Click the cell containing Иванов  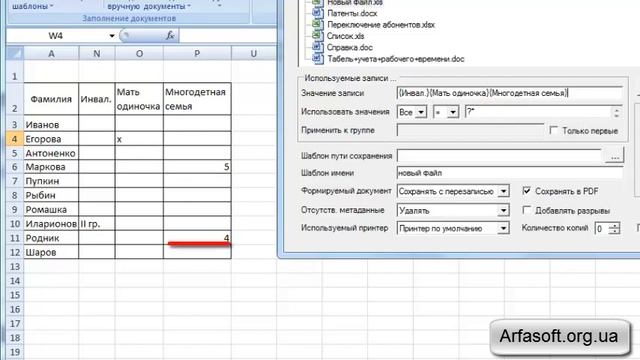click(51, 124)
